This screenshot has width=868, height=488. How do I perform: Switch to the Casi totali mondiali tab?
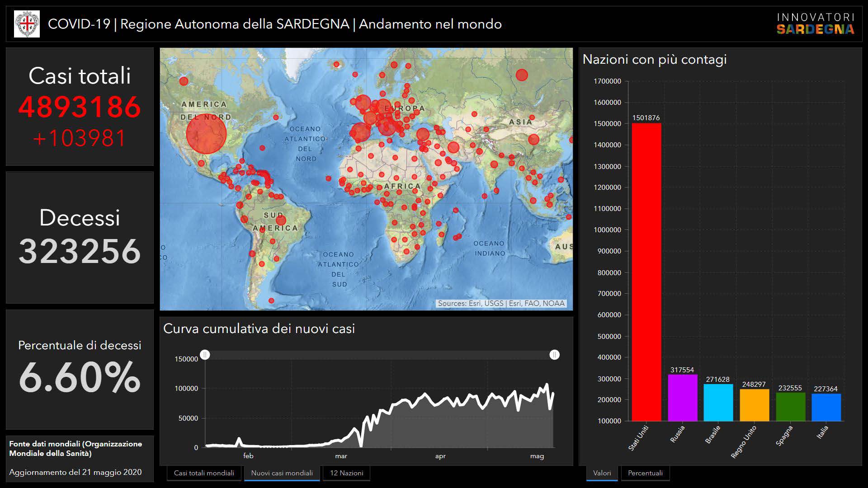[x=204, y=473]
